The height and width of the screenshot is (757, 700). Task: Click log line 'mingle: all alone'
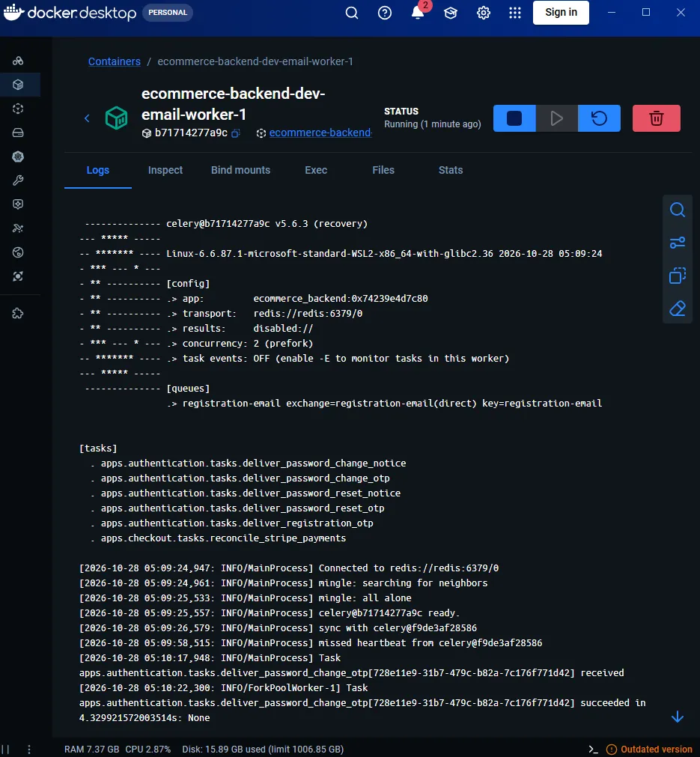246,598
